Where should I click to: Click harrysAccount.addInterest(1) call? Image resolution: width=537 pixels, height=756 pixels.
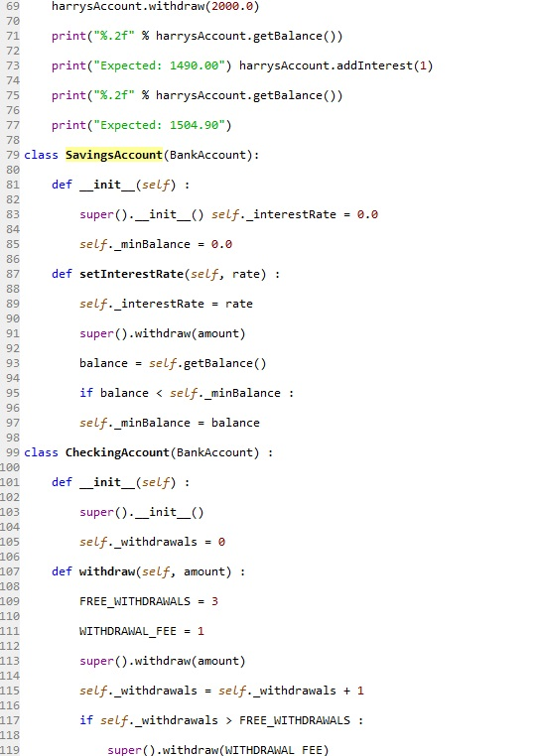point(336,65)
